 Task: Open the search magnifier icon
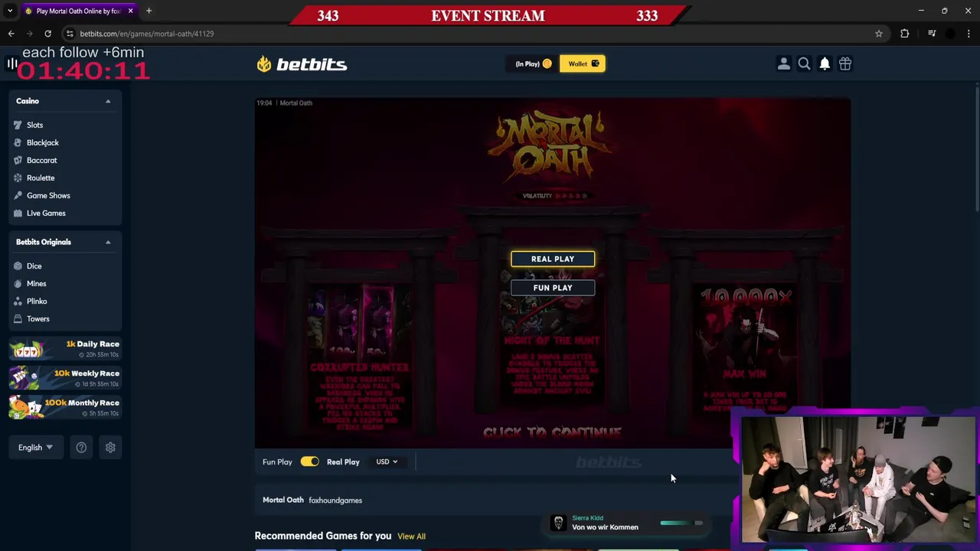804,64
